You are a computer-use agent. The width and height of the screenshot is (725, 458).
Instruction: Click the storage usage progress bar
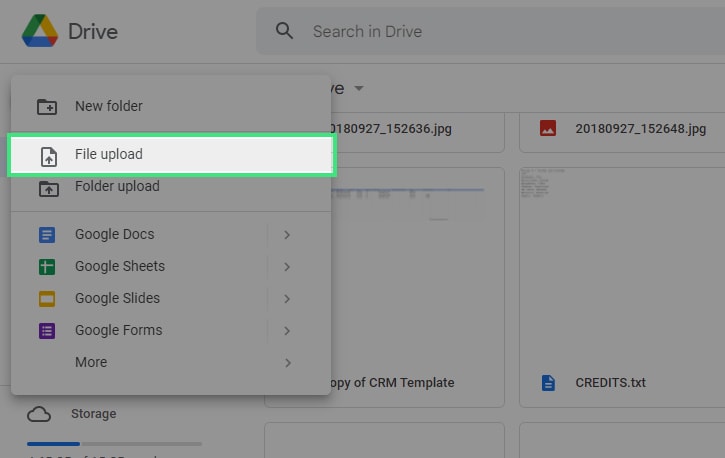coord(114,444)
